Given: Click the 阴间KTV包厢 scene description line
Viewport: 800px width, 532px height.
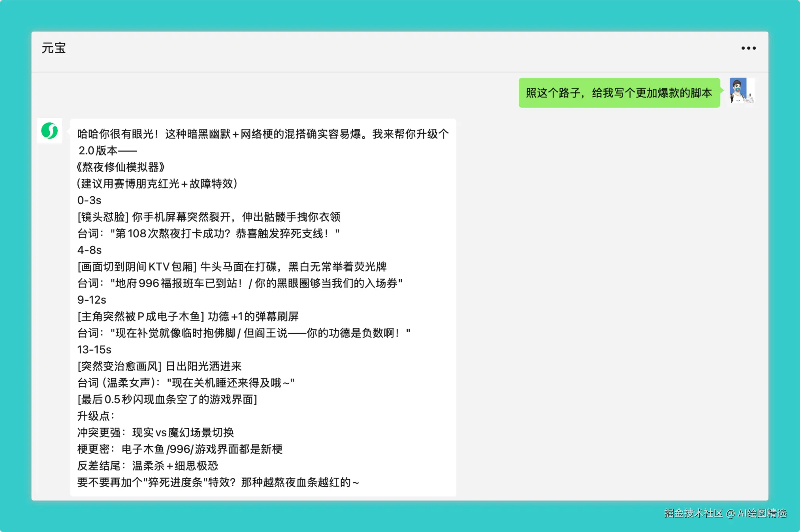Looking at the screenshot, I should [x=232, y=267].
